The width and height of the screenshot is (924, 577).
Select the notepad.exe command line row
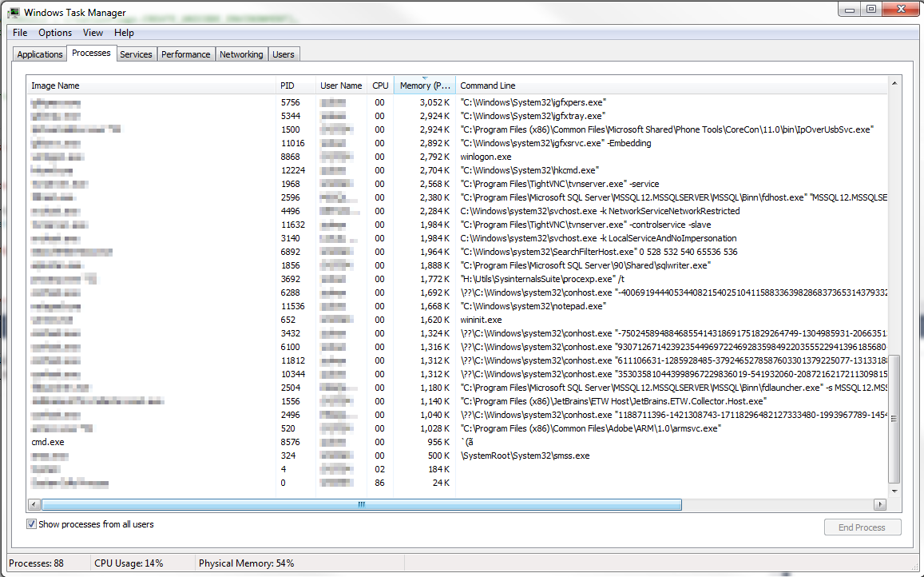pyautogui.click(x=458, y=306)
